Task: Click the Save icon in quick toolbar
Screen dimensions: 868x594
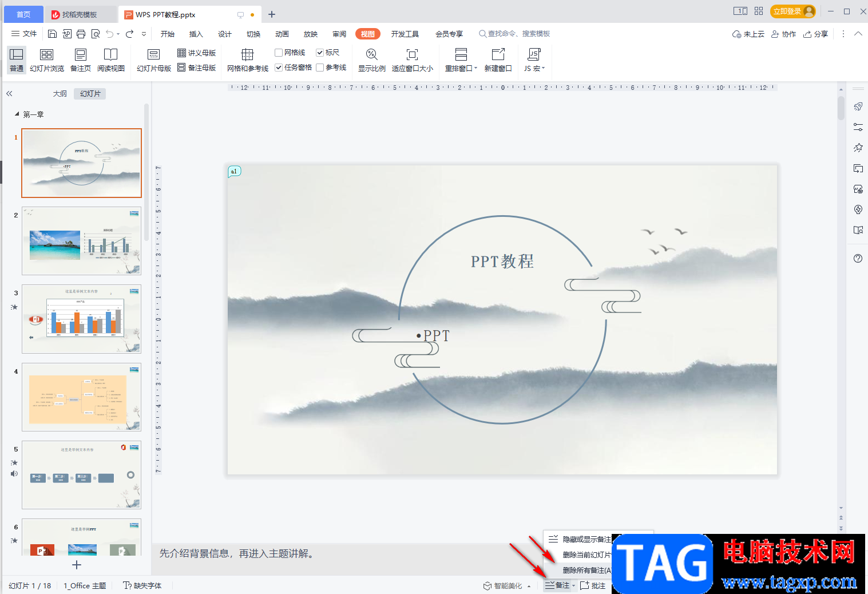Action: [52, 34]
